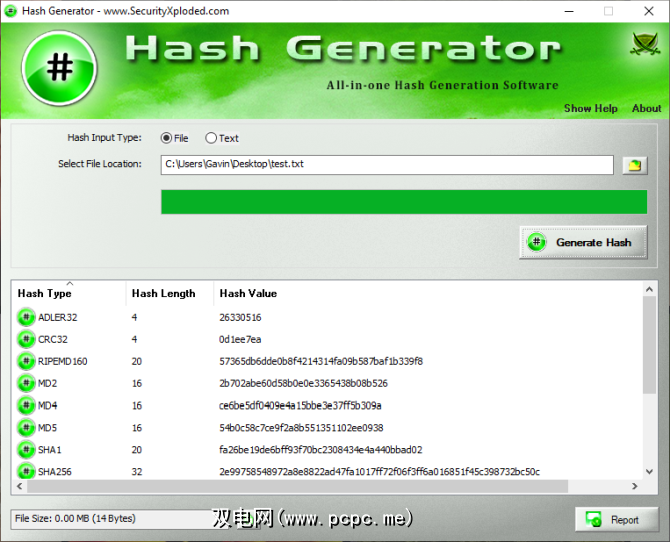Click the Generate Hash button
The image size is (670, 542).
(583, 242)
